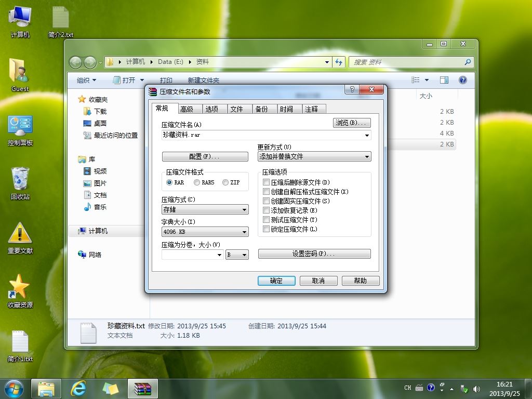Open the 压缩方式 dropdown list
Screen dimensions: 532x399
(x=205, y=209)
